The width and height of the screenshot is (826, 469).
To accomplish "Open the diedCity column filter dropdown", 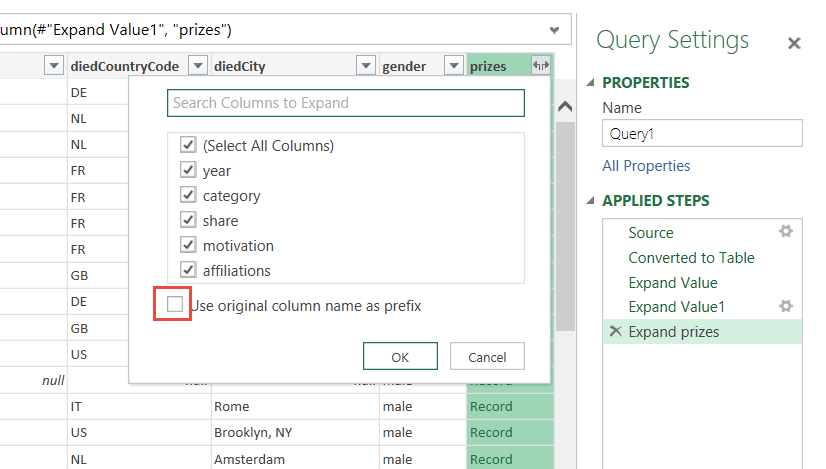I will pos(365,66).
